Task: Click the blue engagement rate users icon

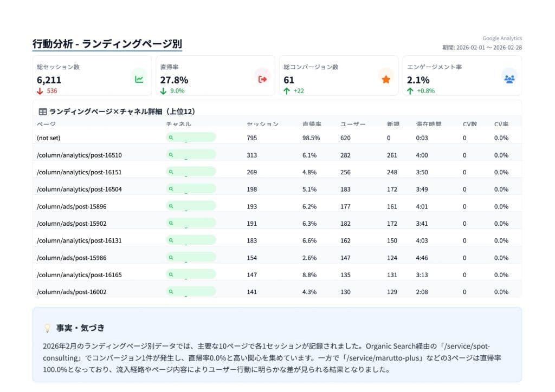Action: 509,79
